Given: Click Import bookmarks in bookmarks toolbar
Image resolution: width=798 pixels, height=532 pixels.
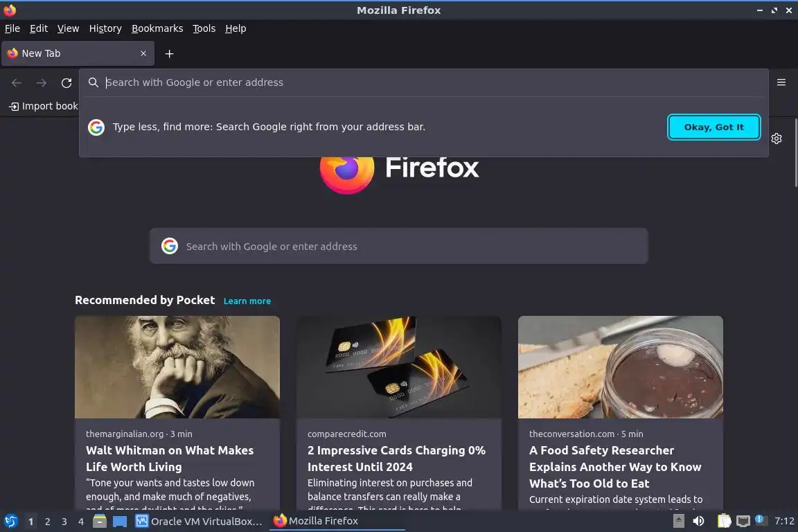Looking at the screenshot, I should click(44, 106).
